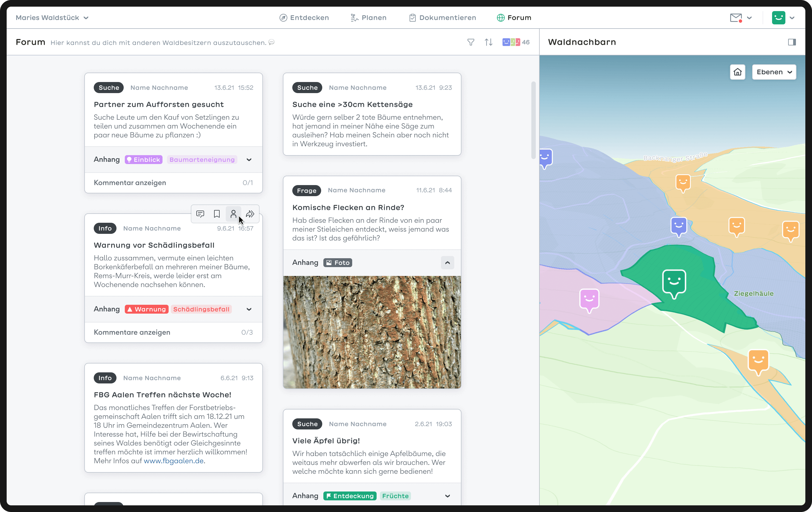Click the Frage category badge

[306, 190]
